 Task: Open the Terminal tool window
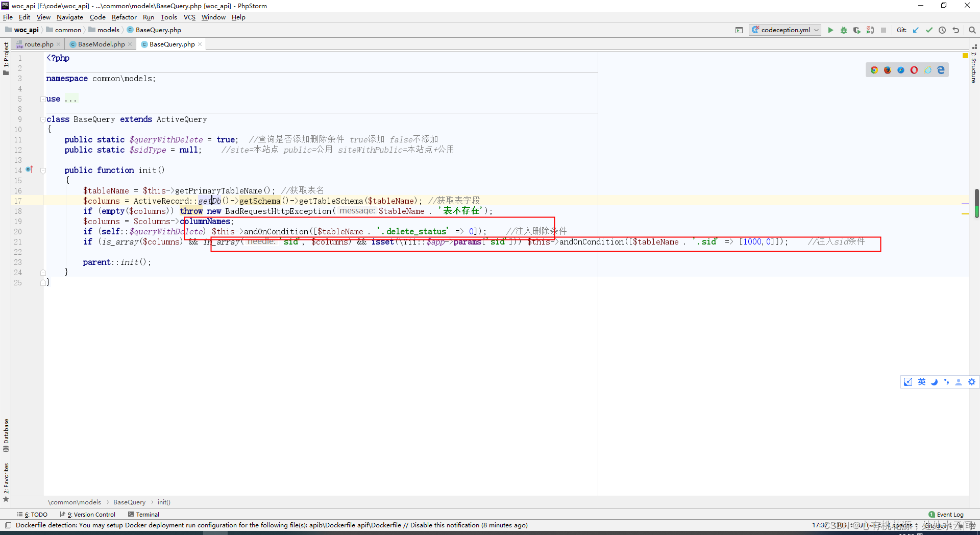click(144, 515)
